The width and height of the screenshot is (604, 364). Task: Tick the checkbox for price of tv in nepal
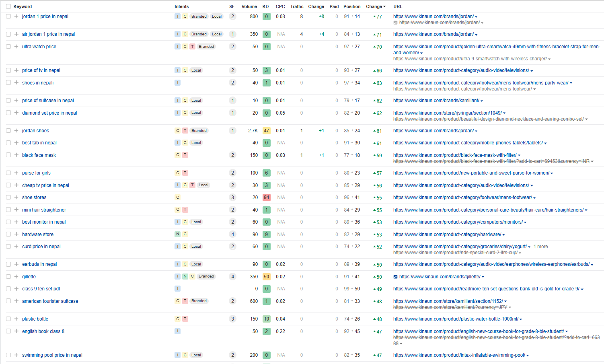[8, 70]
